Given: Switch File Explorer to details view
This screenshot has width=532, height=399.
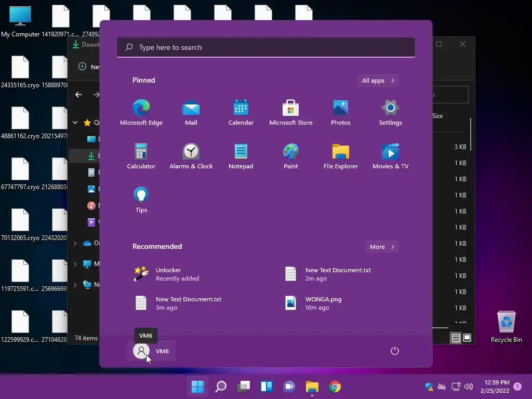Looking at the screenshot, I should tap(456, 338).
